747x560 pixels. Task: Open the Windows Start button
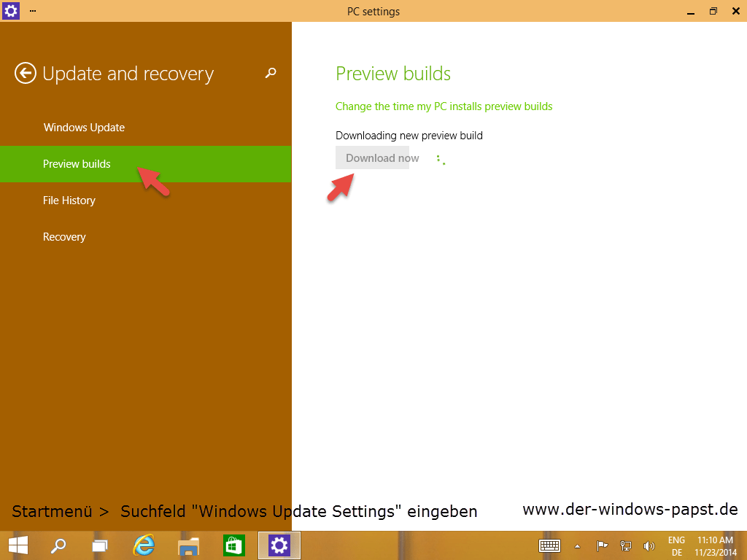[x=18, y=545]
